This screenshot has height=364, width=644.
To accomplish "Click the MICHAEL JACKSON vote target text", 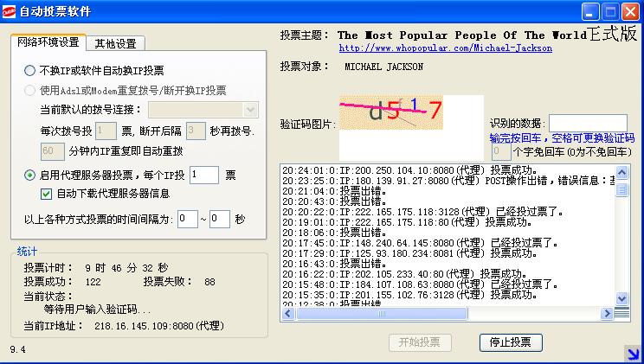I will point(383,67).
